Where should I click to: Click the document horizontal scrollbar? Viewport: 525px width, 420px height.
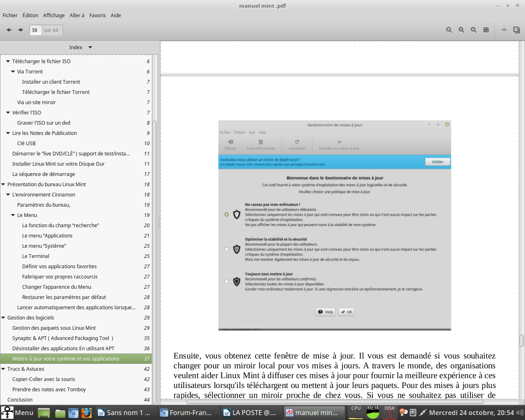point(335,402)
